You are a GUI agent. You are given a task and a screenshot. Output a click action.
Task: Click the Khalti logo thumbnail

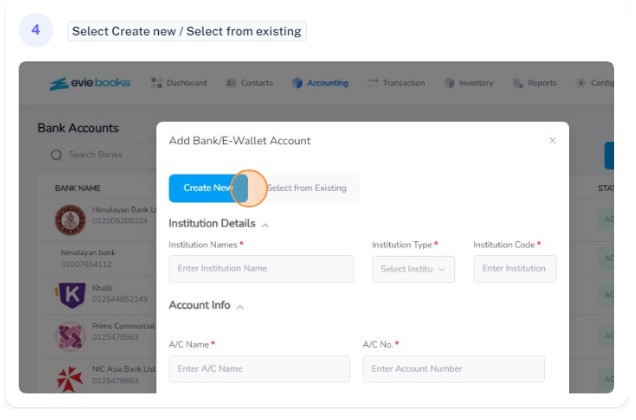click(71, 295)
